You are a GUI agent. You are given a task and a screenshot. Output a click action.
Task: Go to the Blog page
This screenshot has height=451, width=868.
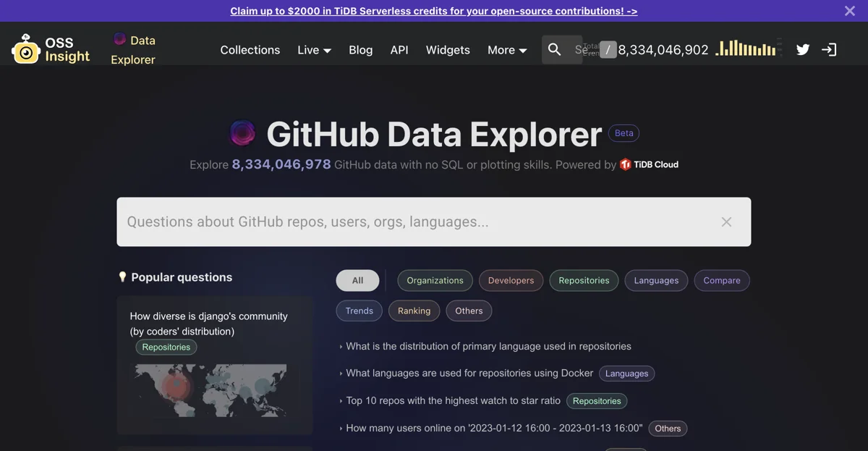(x=361, y=50)
